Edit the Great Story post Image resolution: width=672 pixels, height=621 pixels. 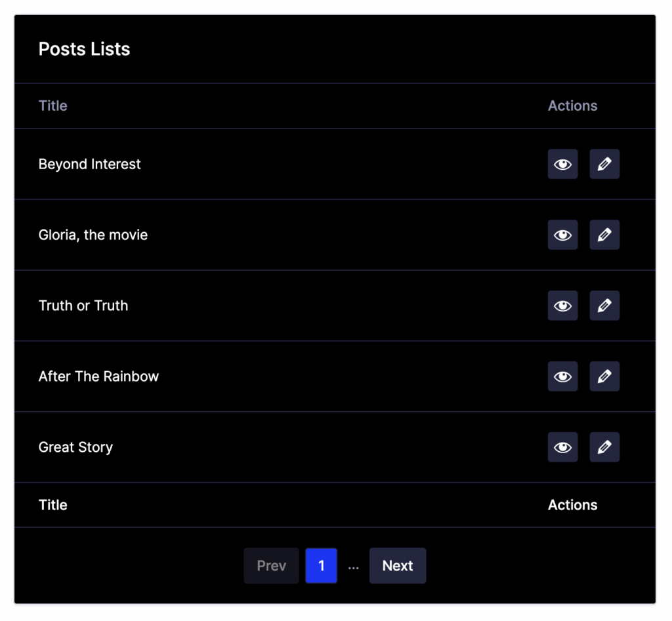coord(604,447)
